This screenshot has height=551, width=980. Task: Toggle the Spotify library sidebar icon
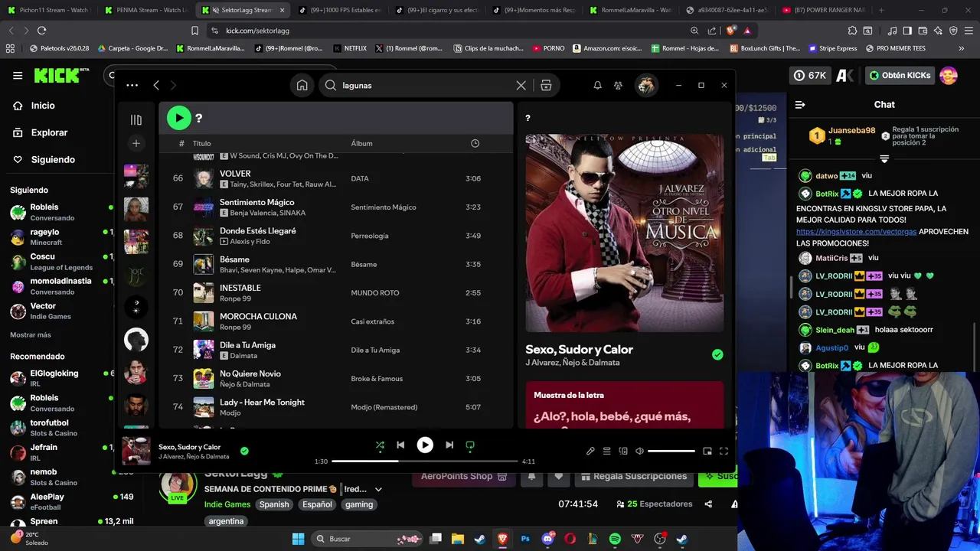[x=136, y=119]
